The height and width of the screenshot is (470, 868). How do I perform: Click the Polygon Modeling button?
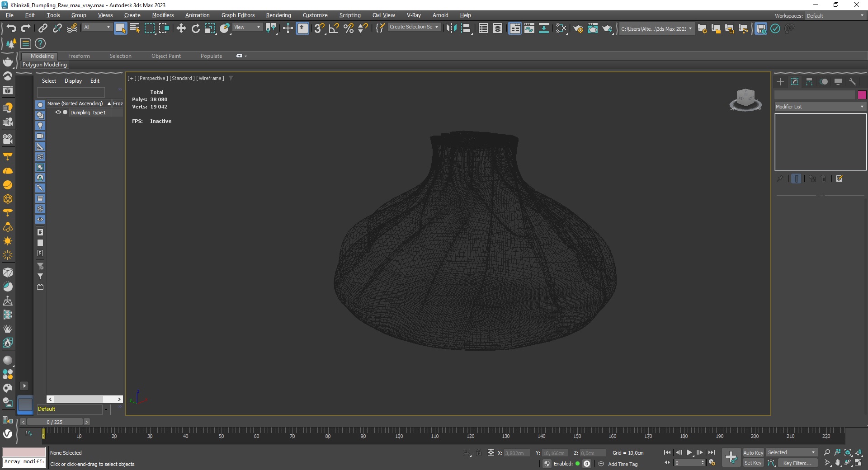[45, 65]
